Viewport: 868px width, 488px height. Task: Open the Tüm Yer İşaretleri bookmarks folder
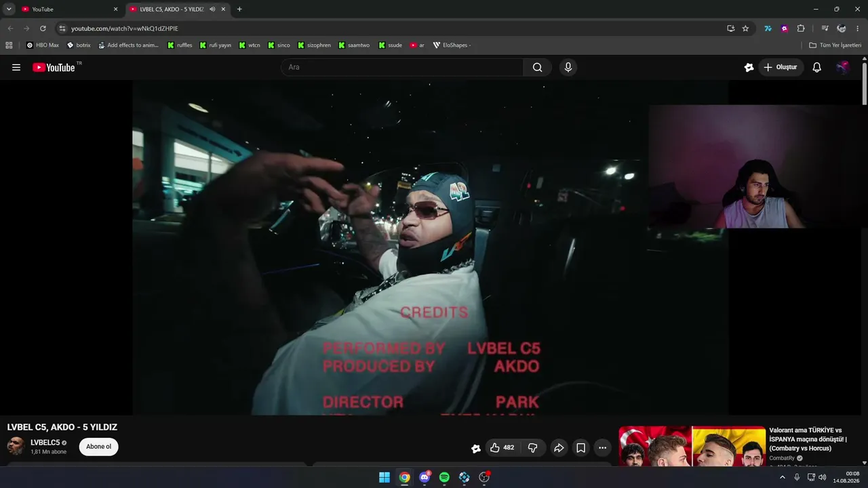point(835,45)
